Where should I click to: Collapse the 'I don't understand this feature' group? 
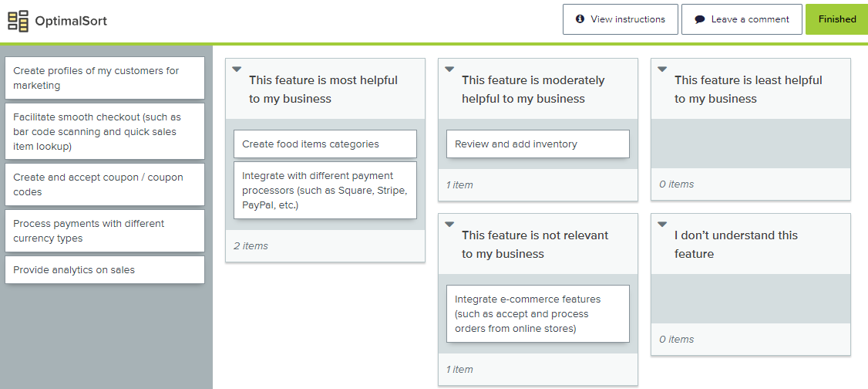(662, 225)
